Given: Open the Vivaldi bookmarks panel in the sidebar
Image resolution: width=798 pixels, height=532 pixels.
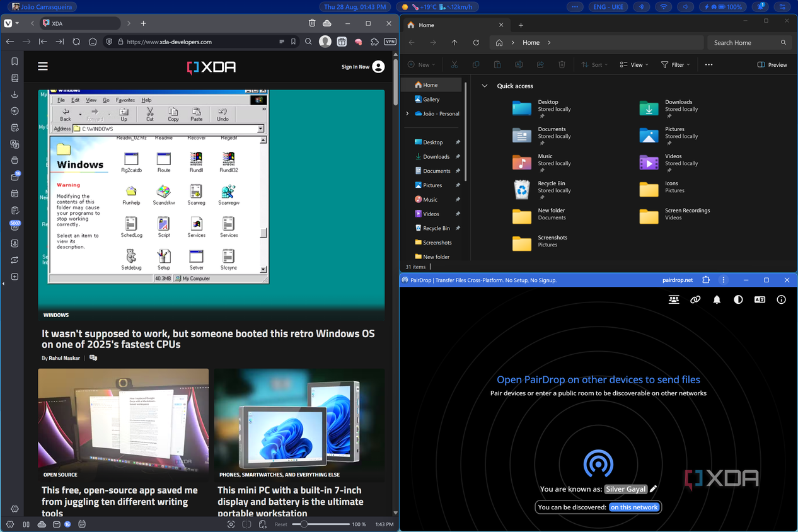Looking at the screenshot, I should (14, 62).
